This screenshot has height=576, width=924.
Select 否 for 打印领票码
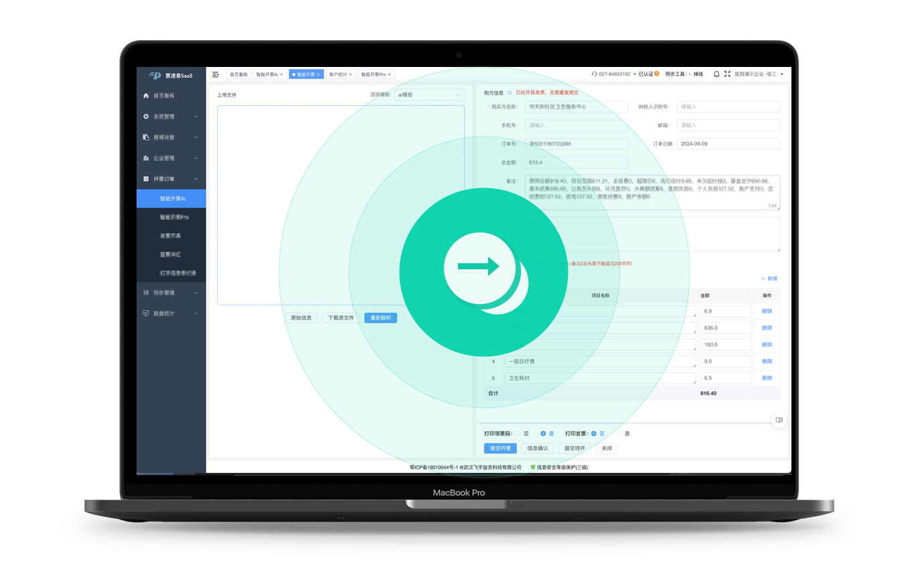pos(518,433)
